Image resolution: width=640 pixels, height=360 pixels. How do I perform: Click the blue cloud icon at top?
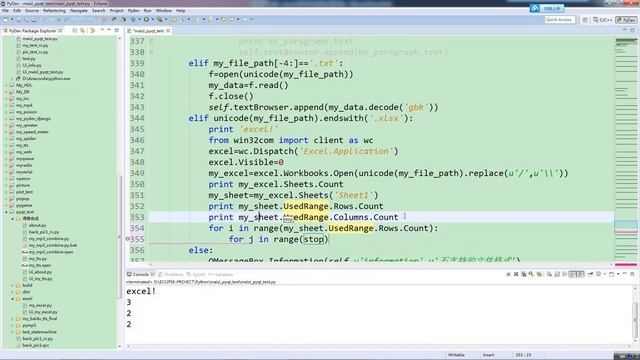tap(535, 8)
